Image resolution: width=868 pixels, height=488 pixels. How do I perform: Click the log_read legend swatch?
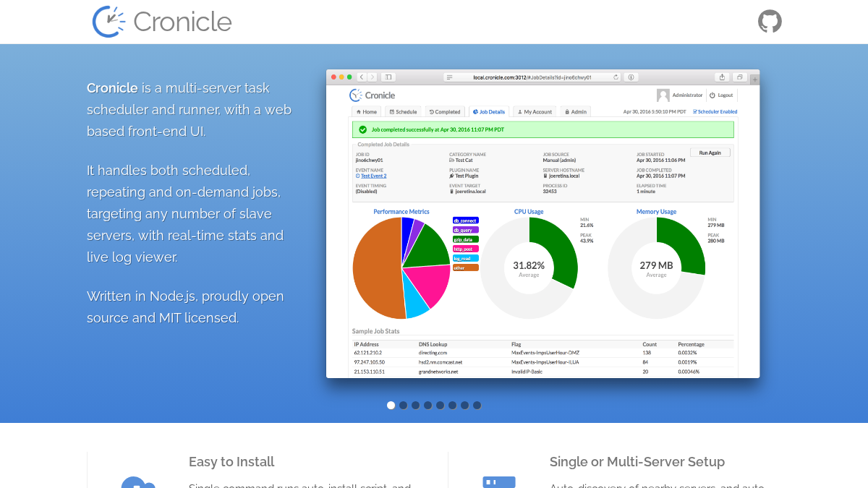(x=465, y=258)
